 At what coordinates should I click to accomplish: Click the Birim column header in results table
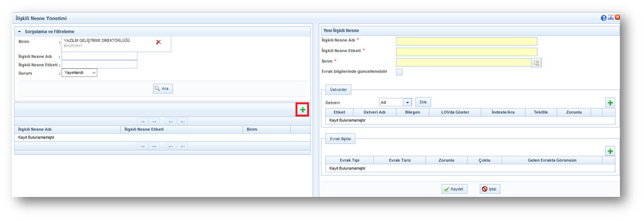pyautogui.click(x=266, y=129)
